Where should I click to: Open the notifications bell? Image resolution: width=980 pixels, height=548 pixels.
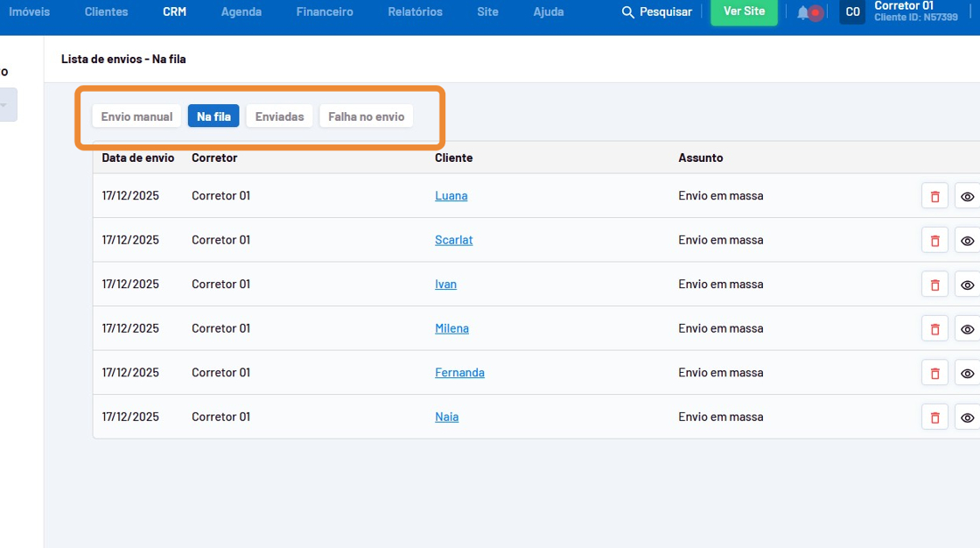[x=803, y=12]
